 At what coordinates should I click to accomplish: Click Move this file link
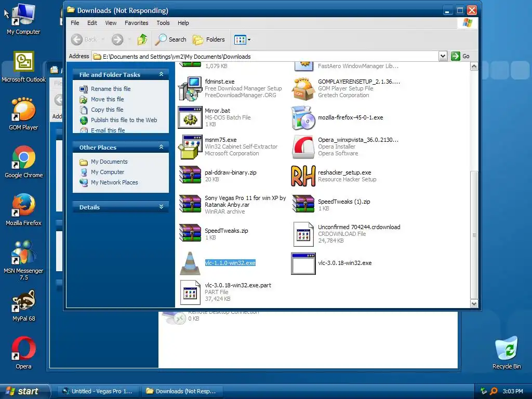point(107,99)
